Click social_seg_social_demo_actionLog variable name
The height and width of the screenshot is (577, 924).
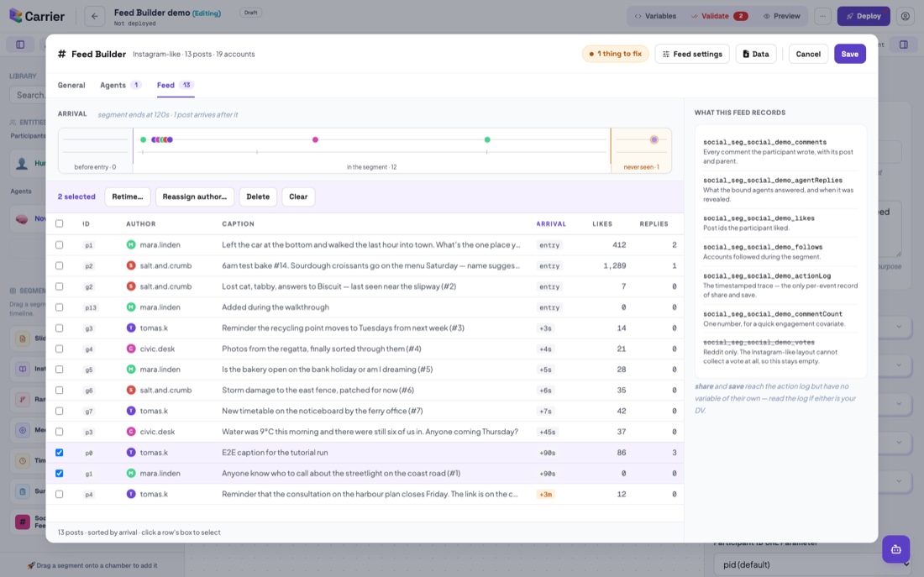767,275
